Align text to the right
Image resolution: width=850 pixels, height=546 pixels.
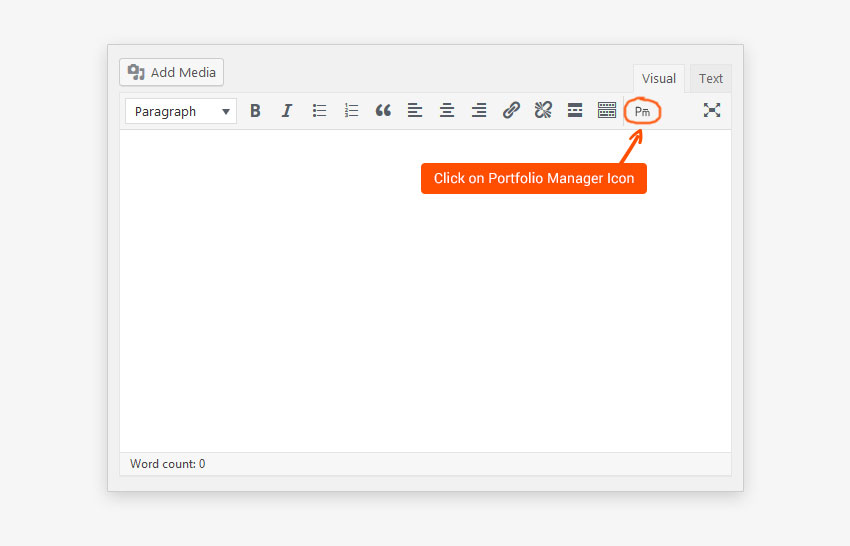(479, 111)
